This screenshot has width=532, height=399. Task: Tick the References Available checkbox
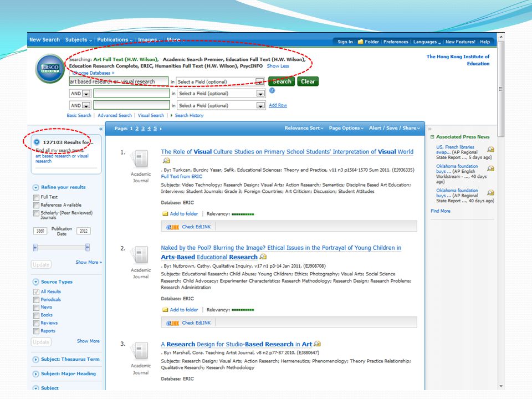(37, 205)
